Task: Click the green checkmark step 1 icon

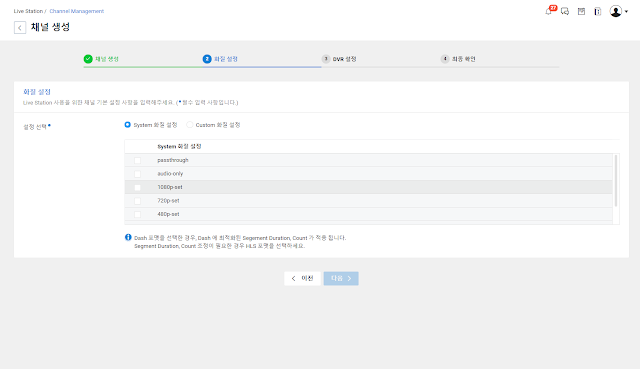Action: [x=88, y=59]
